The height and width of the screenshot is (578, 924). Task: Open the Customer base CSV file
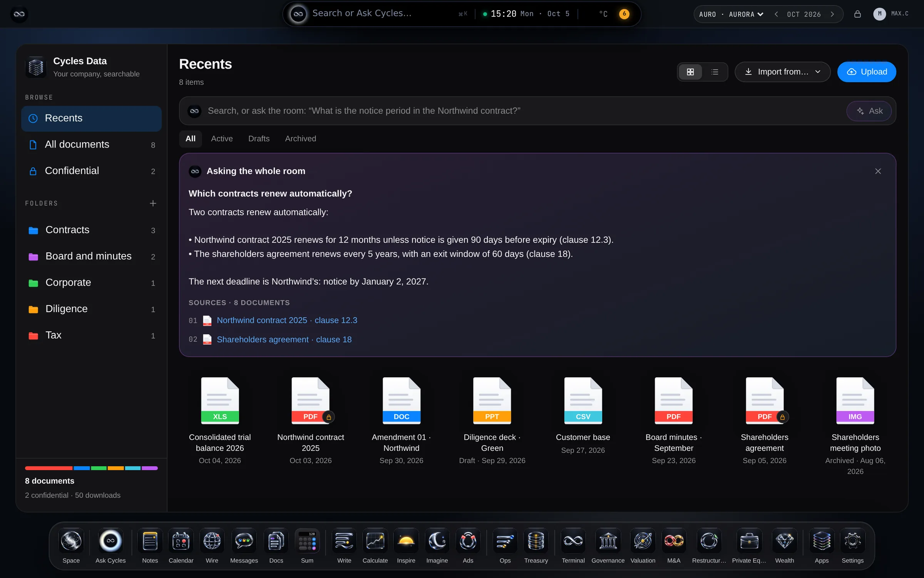[583, 415]
